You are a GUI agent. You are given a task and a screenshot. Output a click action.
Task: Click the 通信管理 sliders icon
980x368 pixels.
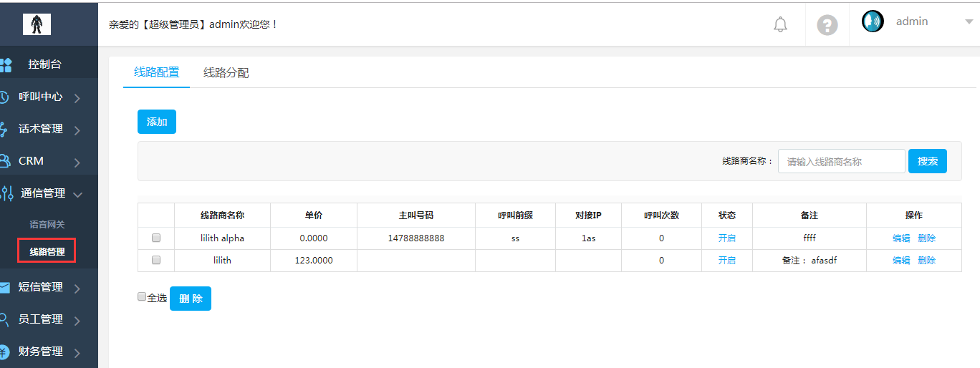pyautogui.click(x=6, y=193)
